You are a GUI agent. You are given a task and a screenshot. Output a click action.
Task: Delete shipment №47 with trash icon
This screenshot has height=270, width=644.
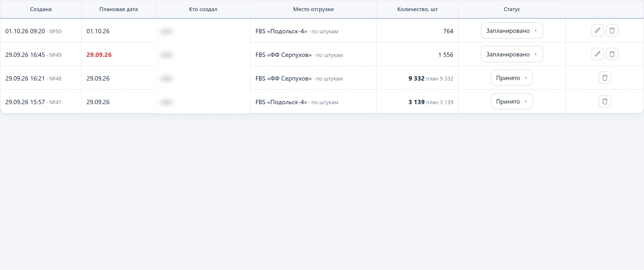(605, 101)
